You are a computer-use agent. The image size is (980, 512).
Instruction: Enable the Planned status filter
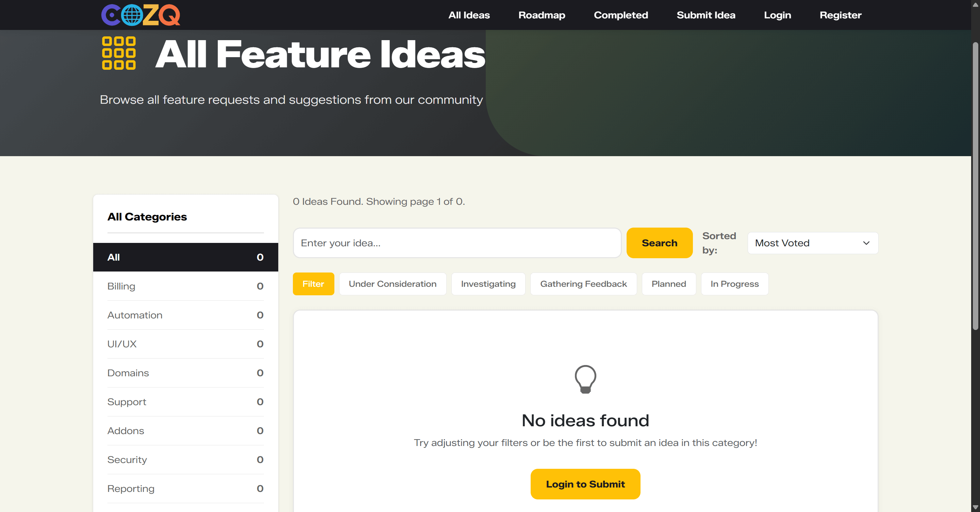click(668, 284)
